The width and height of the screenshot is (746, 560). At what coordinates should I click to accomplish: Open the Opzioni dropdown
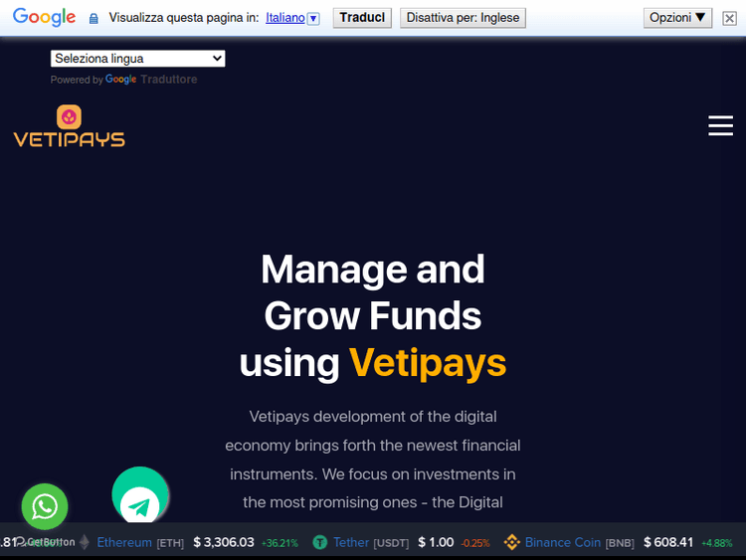(677, 18)
